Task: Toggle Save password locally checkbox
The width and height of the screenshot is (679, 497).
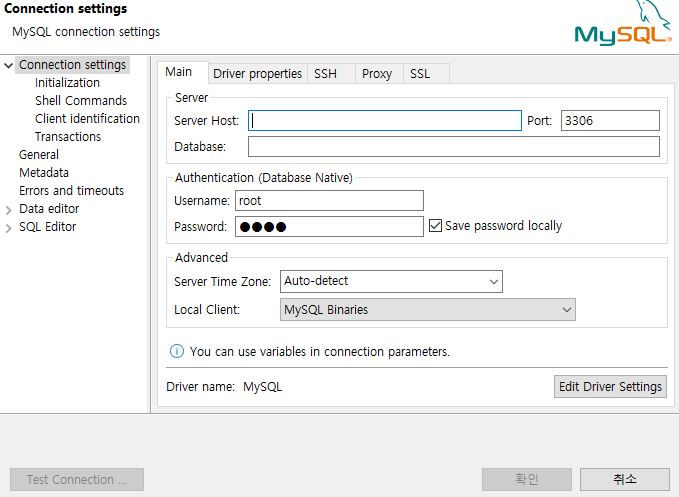Action: pyautogui.click(x=435, y=226)
